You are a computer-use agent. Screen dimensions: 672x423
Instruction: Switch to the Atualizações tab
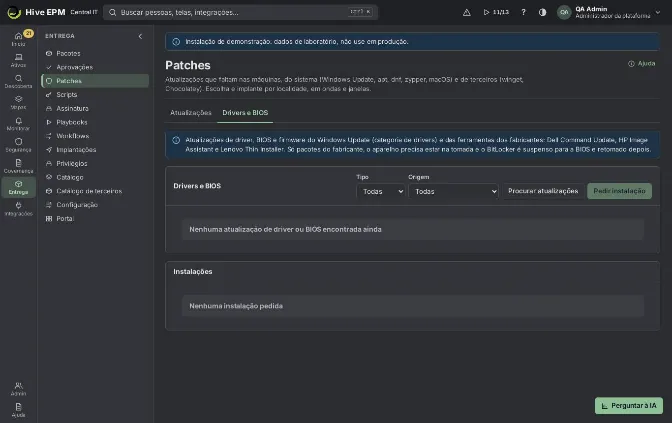pos(191,113)
